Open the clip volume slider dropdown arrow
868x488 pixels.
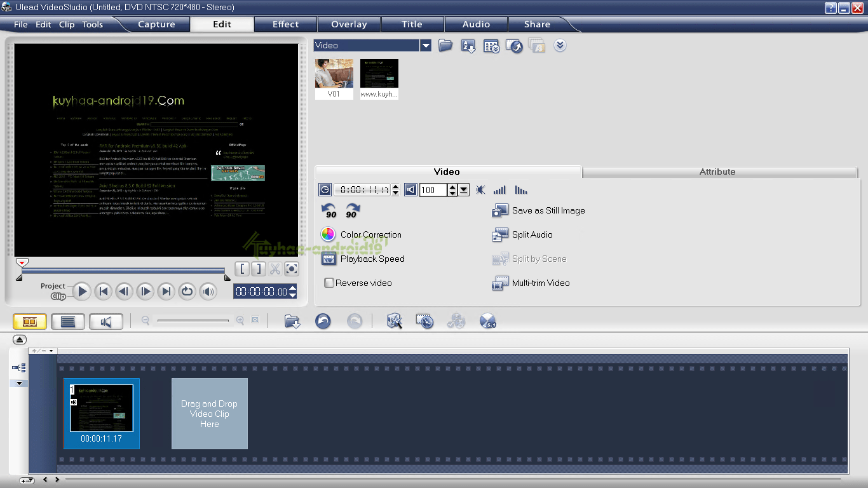tap(463, 189)
